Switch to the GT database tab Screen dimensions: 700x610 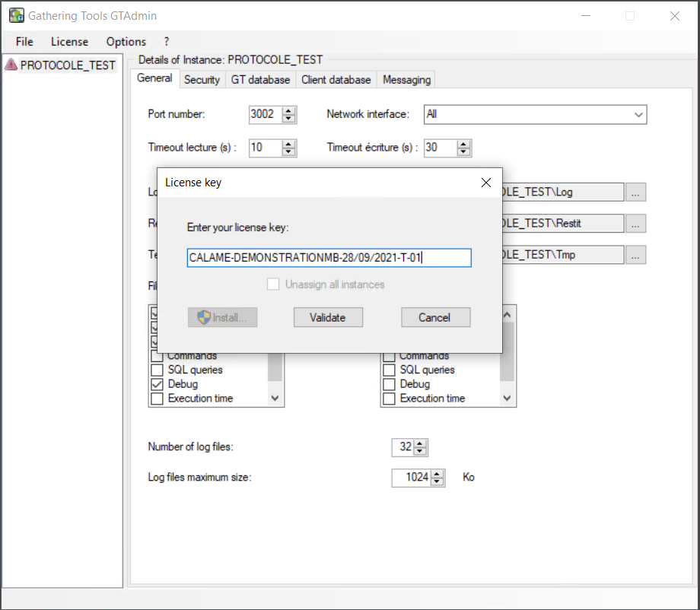point(260,80)
